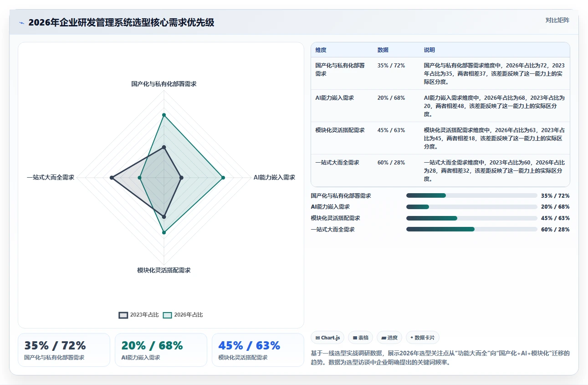The width and height of the screenshot is (588, 385).
Task: Click progress label 60% / 28% beside bar
Action: point(555,230)
